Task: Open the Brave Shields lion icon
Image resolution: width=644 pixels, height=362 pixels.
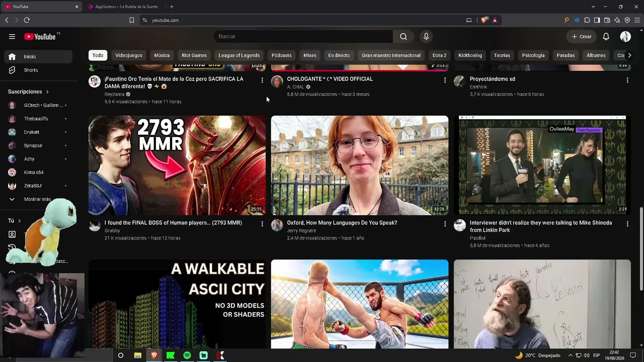Action: coord(484,20)
